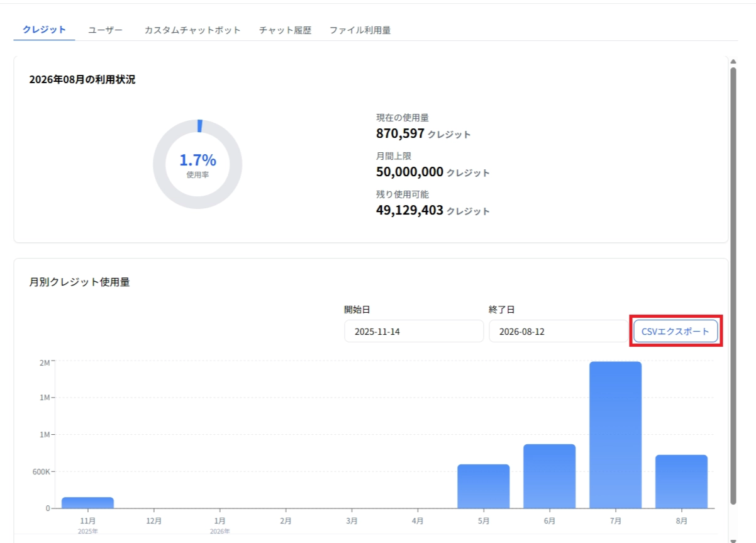The width and height of the screenshot is (756, 543).
Task: Open the カスタムチャットボット tab
Action: pyautogui.click(x=192, y=30)
